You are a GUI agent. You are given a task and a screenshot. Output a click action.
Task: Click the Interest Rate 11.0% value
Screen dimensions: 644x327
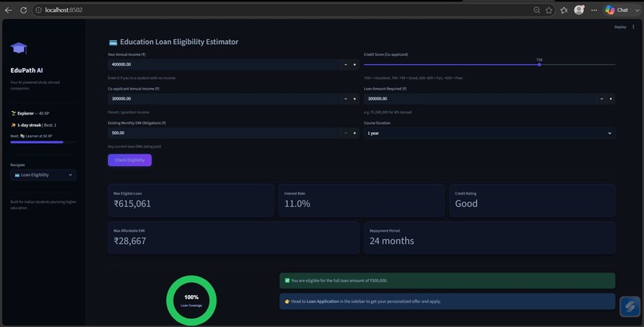click(297, 204)
